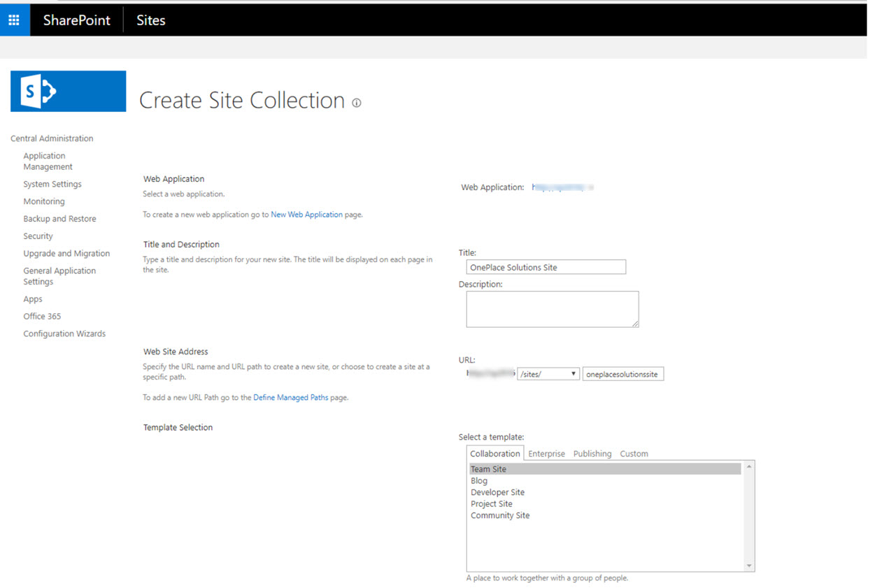This screenshot has width=891, height=588.
Task: Select Community Site template
Action: click(x=500, y=515)
